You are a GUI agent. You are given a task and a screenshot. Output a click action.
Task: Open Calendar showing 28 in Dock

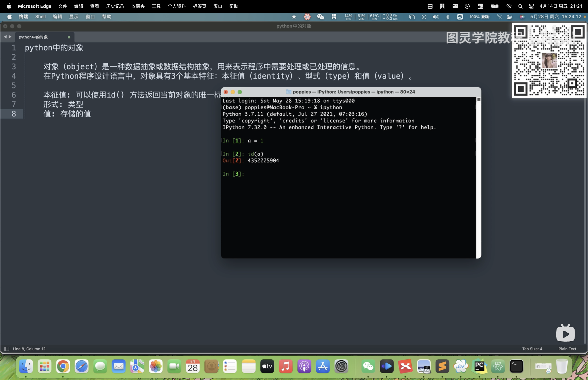pyautogui.click(x=193, y=366)
